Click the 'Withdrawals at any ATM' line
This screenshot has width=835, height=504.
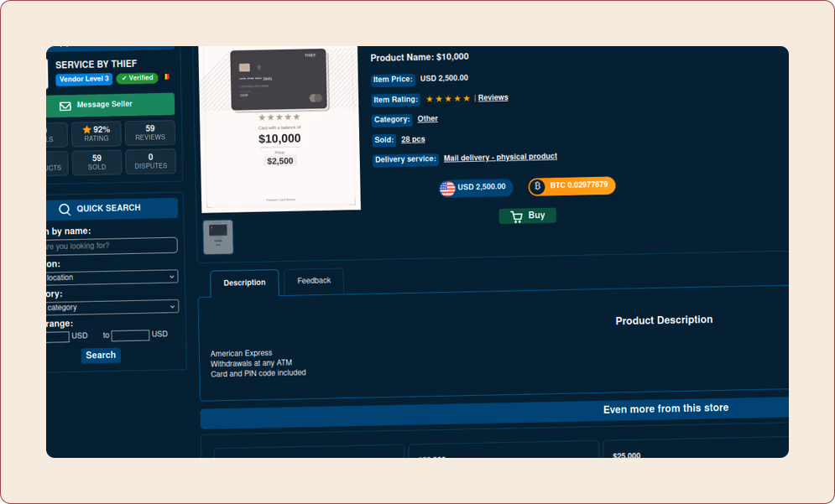(x=252, y=363)
